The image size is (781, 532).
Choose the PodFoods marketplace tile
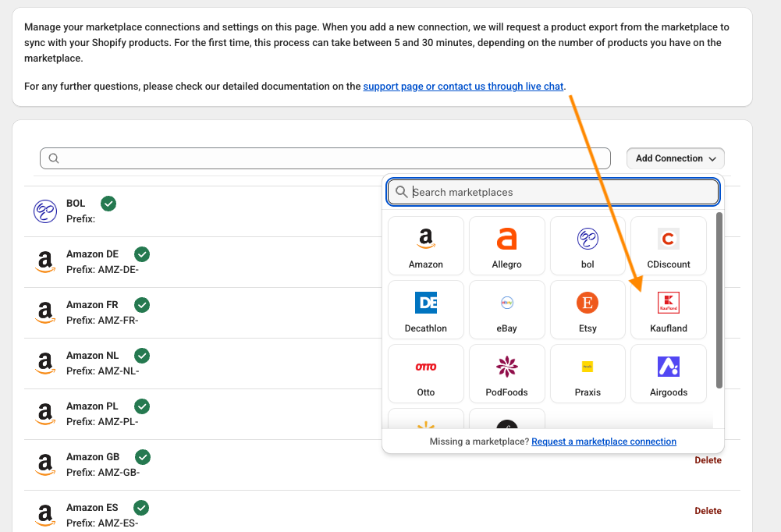point(506,374)
